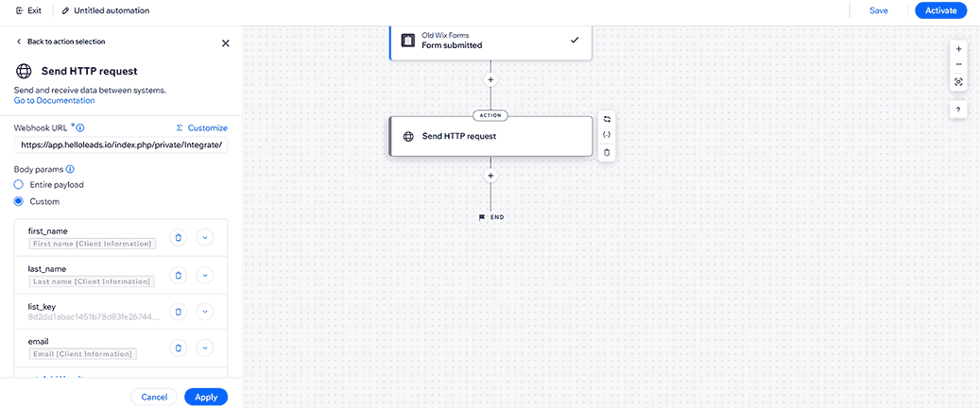Delete the list_key body param
980x408 pixels.
pyautogui.click(x=178, y=311)
